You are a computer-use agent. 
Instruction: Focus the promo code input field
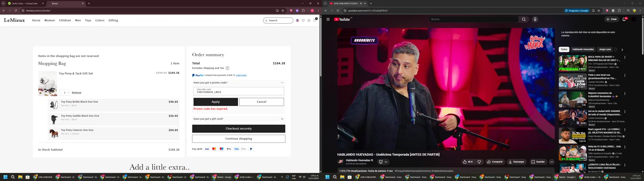(239, 91)
